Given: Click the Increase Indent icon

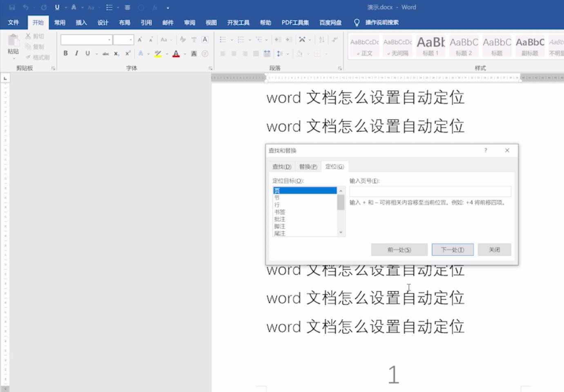Looking at the screenshot, I should (x=289, y=40).
